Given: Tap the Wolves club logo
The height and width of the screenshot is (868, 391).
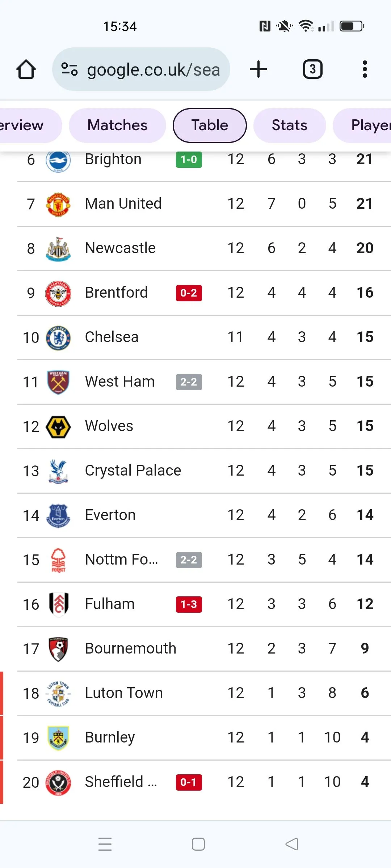Looking at the screenshot, I should [x=58, y=427].
